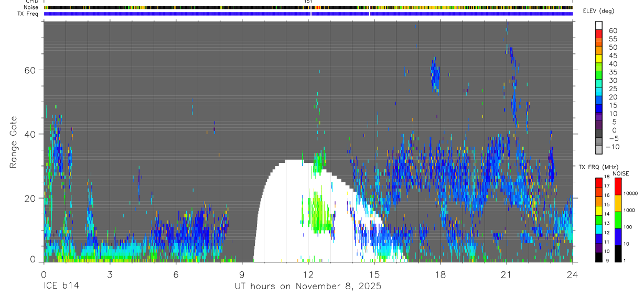Click x-axis tick label '21'
The width and height of the screenshot is (644, 297).
(507, 275)
